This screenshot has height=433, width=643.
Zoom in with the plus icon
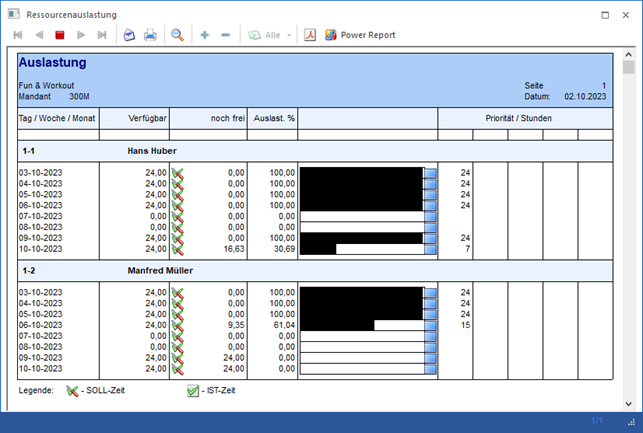tap(204, 35)
